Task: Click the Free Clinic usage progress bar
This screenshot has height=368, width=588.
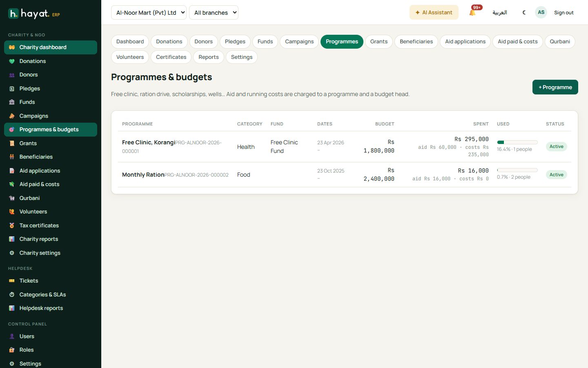Action: [517, 142]
